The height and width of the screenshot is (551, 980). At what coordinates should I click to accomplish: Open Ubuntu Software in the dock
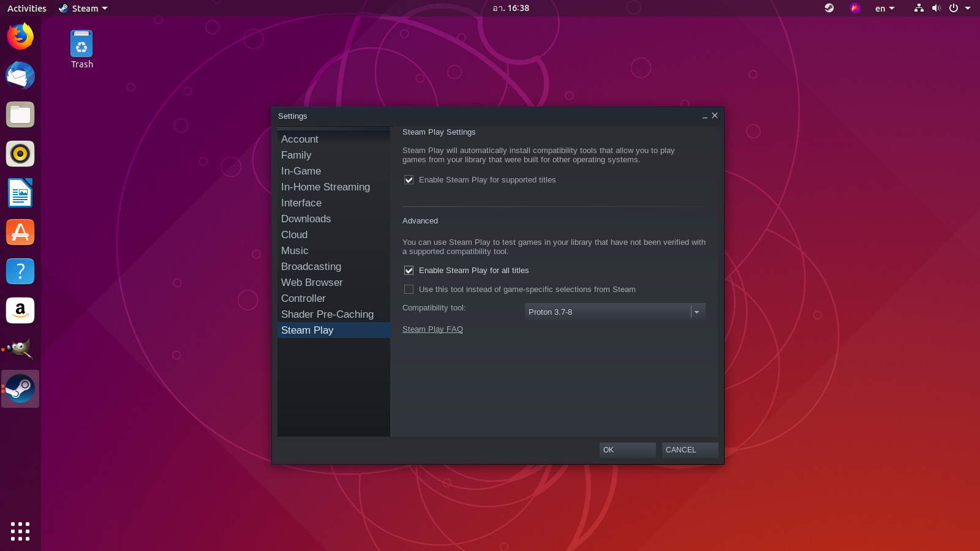[x=20, y=232]
